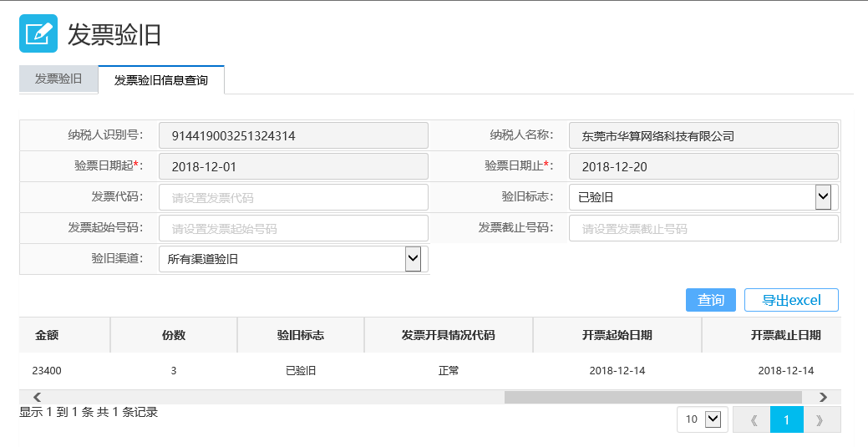Expand the 验旧渠道 dropdown

(413, 259)
